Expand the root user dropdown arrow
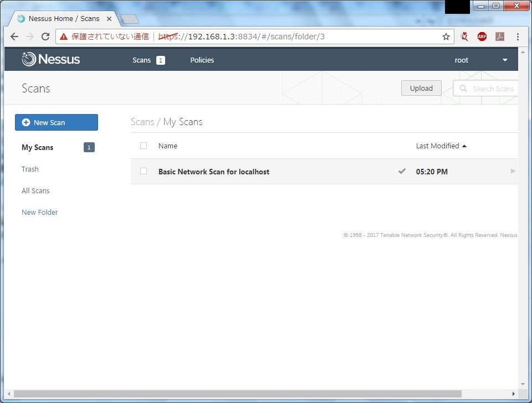 coord(505,60)
